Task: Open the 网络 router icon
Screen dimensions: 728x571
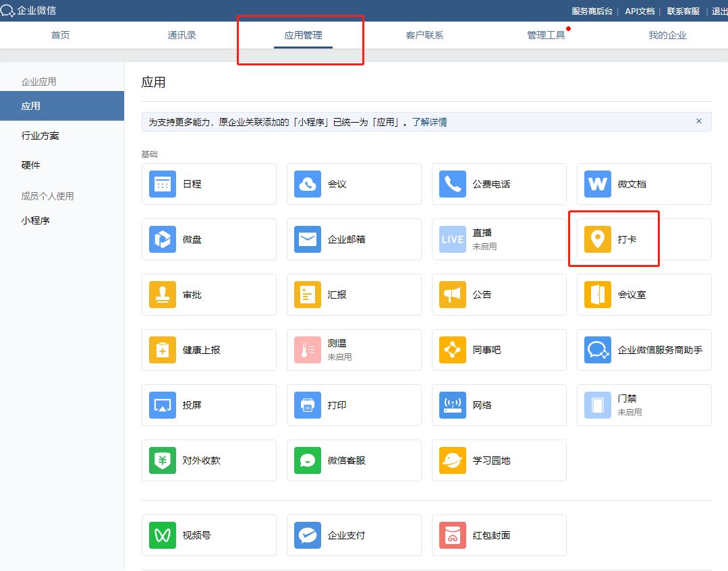Action: click(452, 405)
